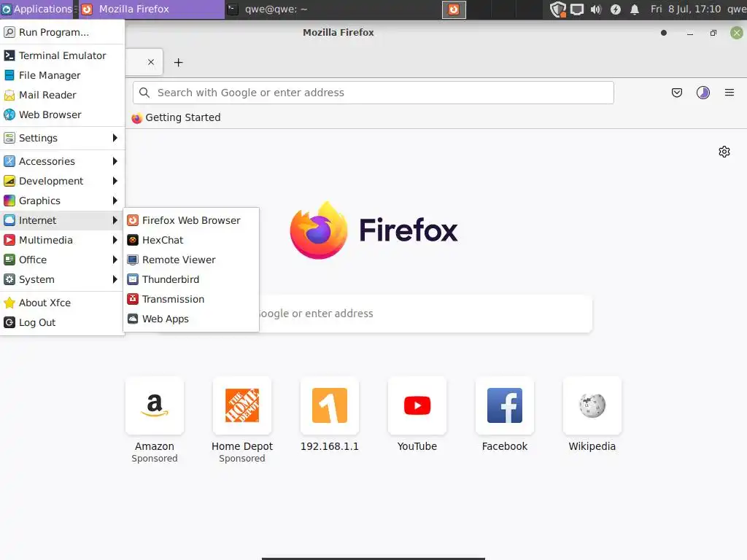Image resolution: width=747 pixels, height=560 pixels.
Task: Click the Applications menu button in panel
Action: pos(36,9)
